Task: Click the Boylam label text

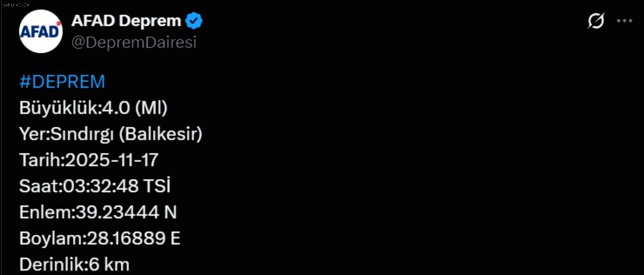Action: [50, 238]
